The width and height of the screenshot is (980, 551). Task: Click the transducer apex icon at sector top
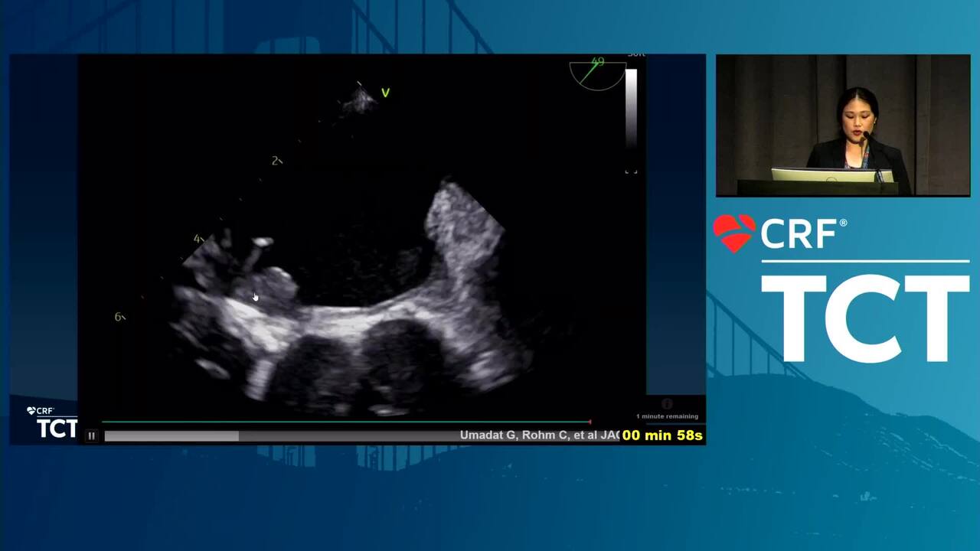[x=358, y=99]
